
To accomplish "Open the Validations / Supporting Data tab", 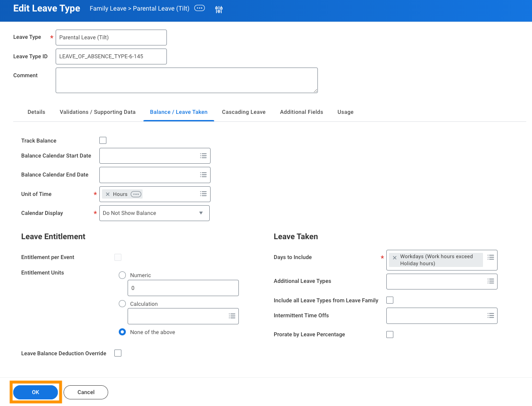I will pyautogui.click(x=98, y=112).
